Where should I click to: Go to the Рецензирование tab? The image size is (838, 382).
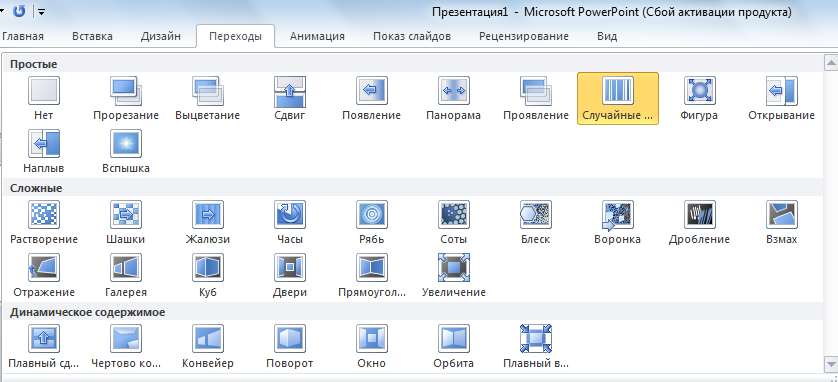point(524,36)
